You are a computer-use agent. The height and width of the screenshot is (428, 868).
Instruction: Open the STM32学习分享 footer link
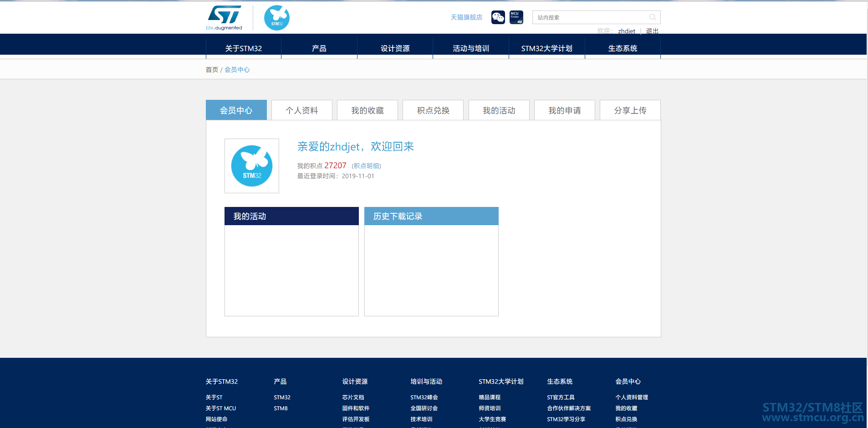[566, 419]
